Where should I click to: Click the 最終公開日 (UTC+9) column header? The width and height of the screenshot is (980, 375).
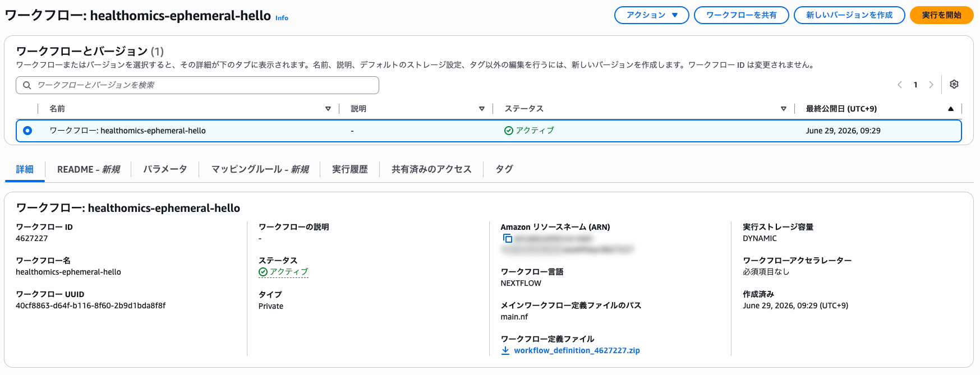click(841, 109)
